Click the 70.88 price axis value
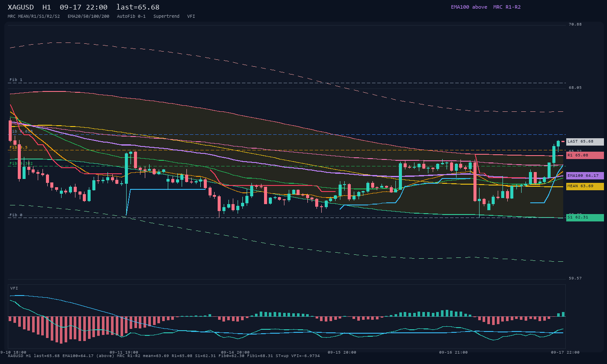 575,24
